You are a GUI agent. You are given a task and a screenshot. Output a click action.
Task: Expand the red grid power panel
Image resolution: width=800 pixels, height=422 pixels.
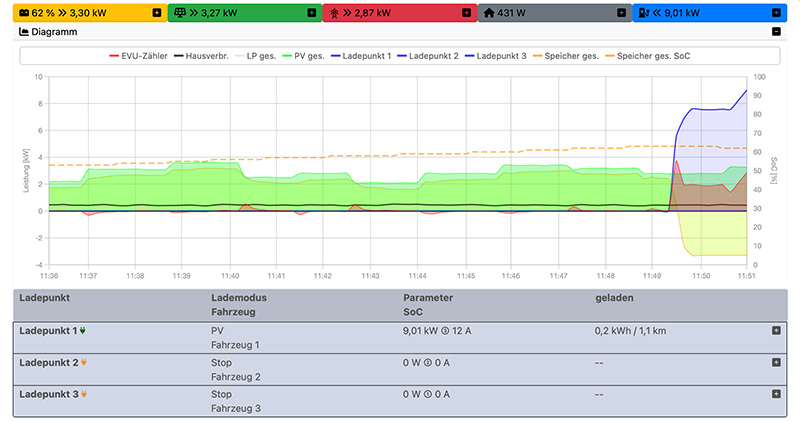466,13
